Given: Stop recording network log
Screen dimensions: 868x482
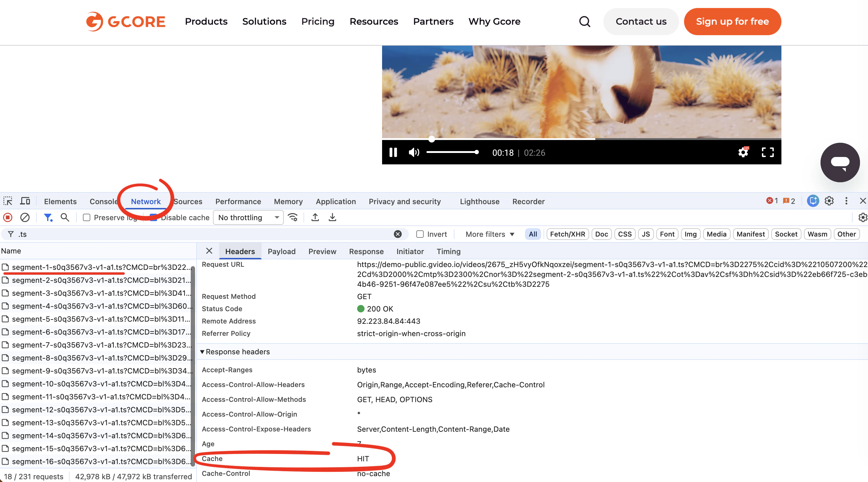Looking at the screenshot, I should pyautogui.click(x=8, y=217).
